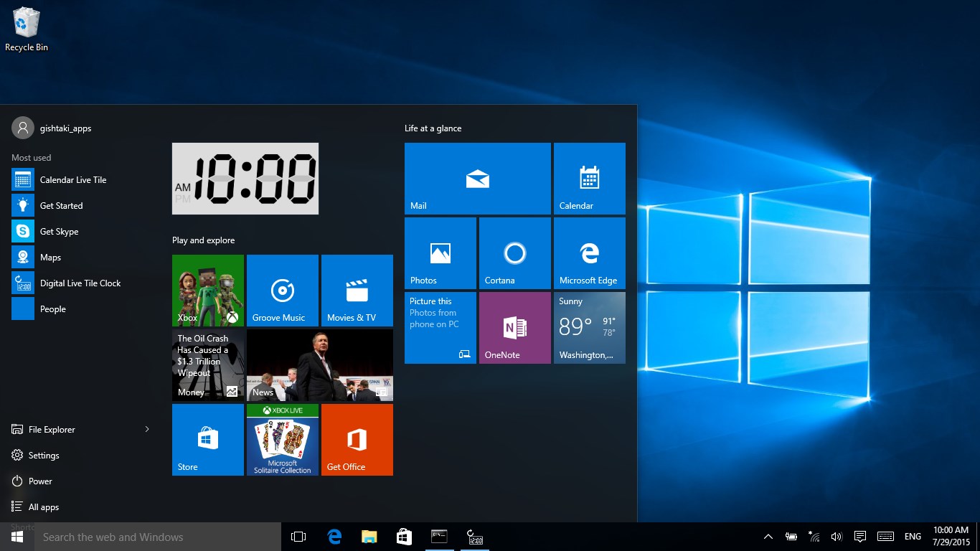Open the Cortana tile
Screen dimensions: 980x551
(514, 253)
